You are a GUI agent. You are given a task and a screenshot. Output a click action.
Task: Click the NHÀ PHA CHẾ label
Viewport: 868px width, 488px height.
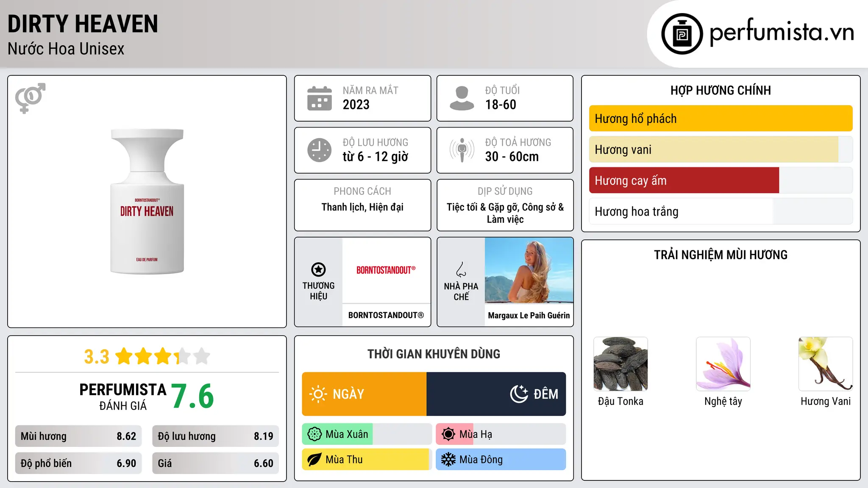461,291
